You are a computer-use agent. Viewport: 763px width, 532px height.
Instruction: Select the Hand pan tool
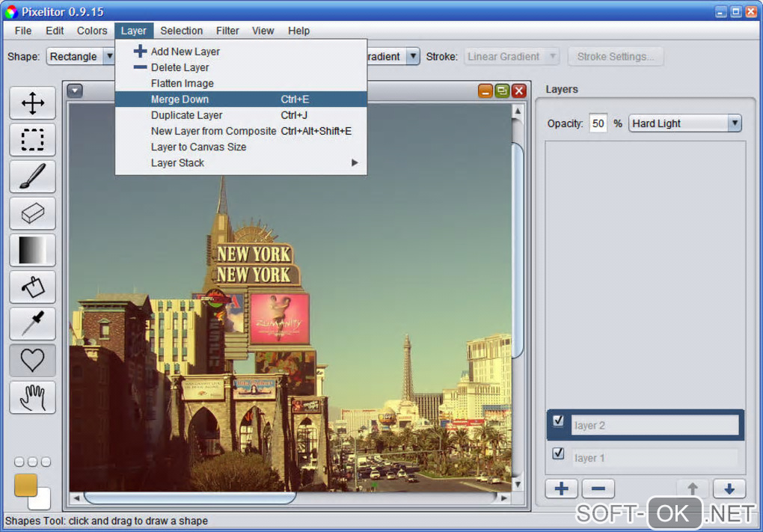(x=33, y=397)
